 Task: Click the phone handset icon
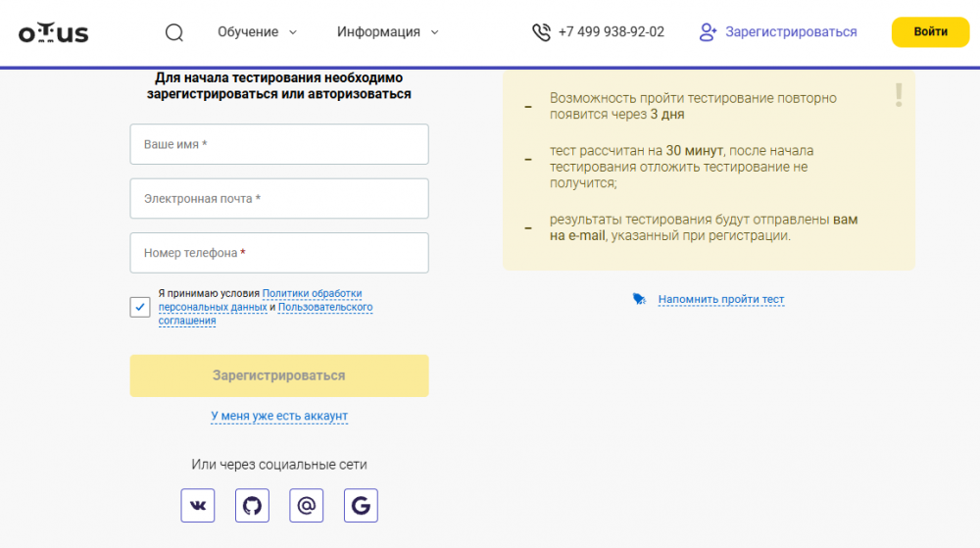pos(541,32)
